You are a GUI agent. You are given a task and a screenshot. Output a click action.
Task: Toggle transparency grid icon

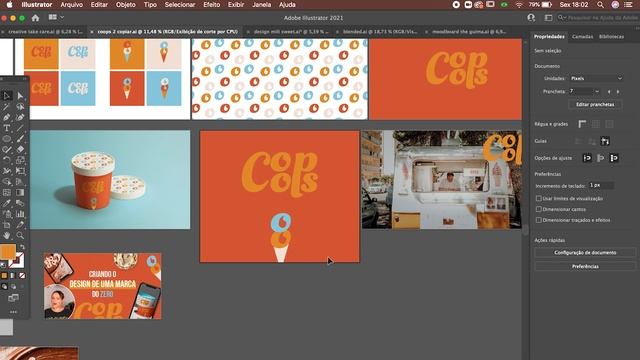609,124
